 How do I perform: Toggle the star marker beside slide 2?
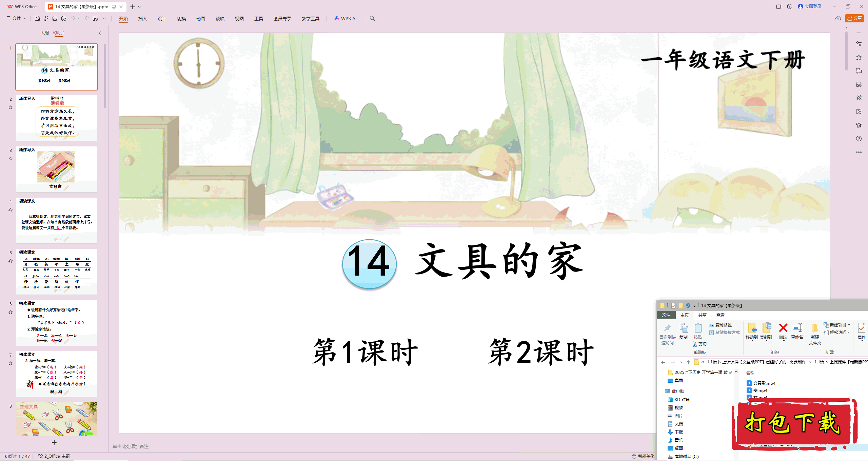11,107
